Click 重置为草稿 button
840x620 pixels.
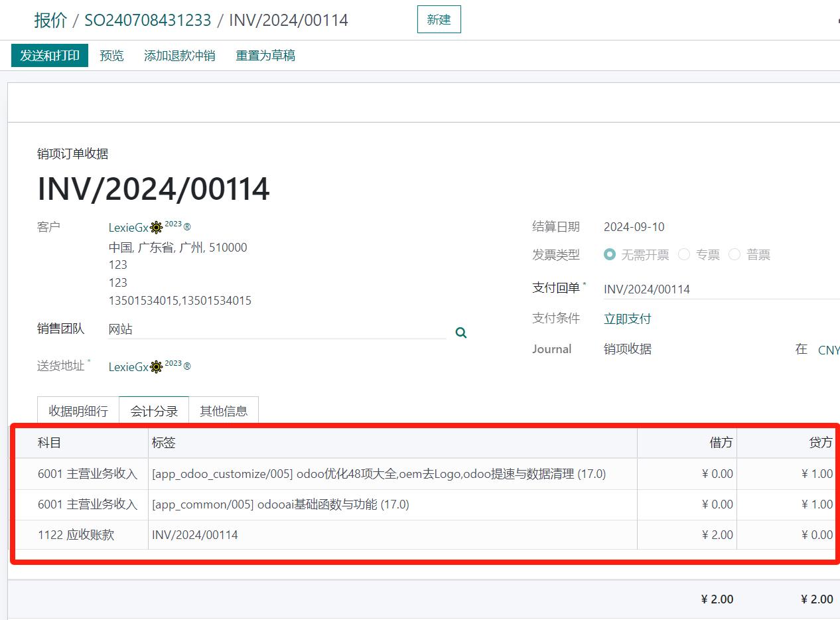265,56
